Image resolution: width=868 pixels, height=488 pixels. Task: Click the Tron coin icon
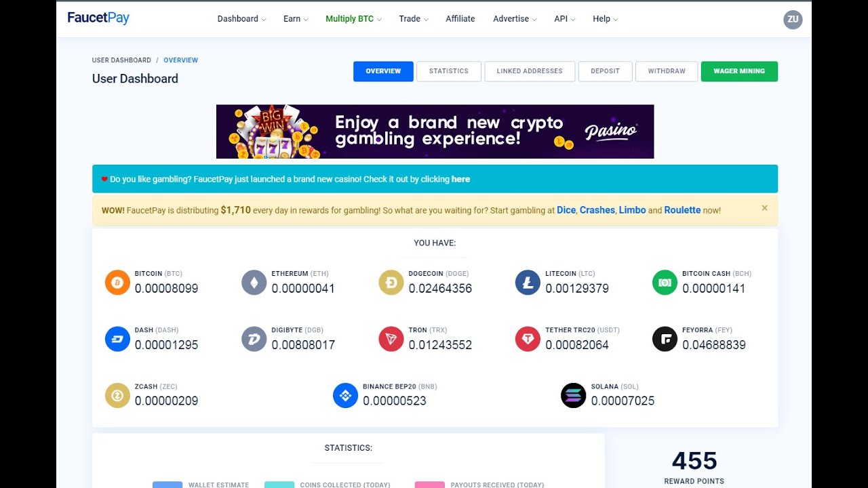click(391, 339)
